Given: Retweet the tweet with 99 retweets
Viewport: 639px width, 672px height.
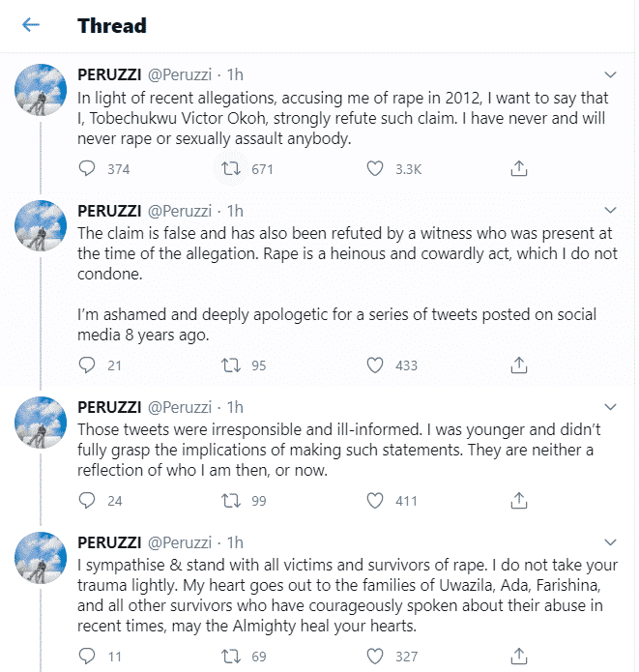Looking at the screenshot, I should pyautogui.click(x=230, y=500).
